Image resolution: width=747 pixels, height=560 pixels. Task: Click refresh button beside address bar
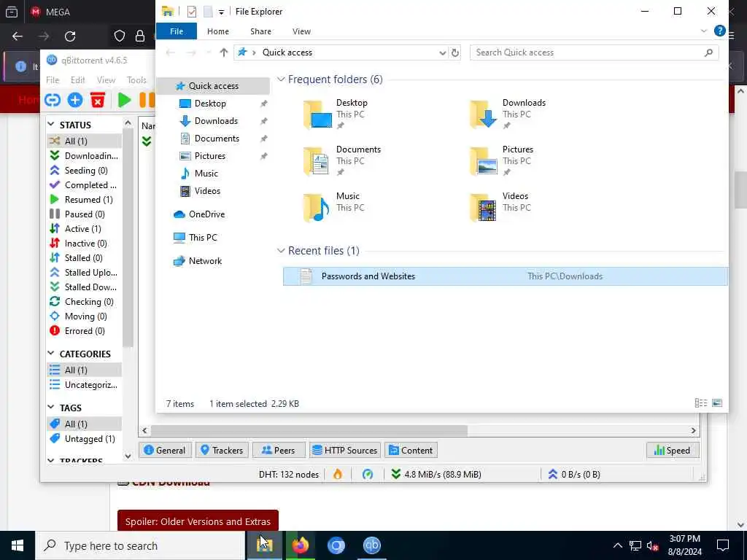(x=455, y=52)
